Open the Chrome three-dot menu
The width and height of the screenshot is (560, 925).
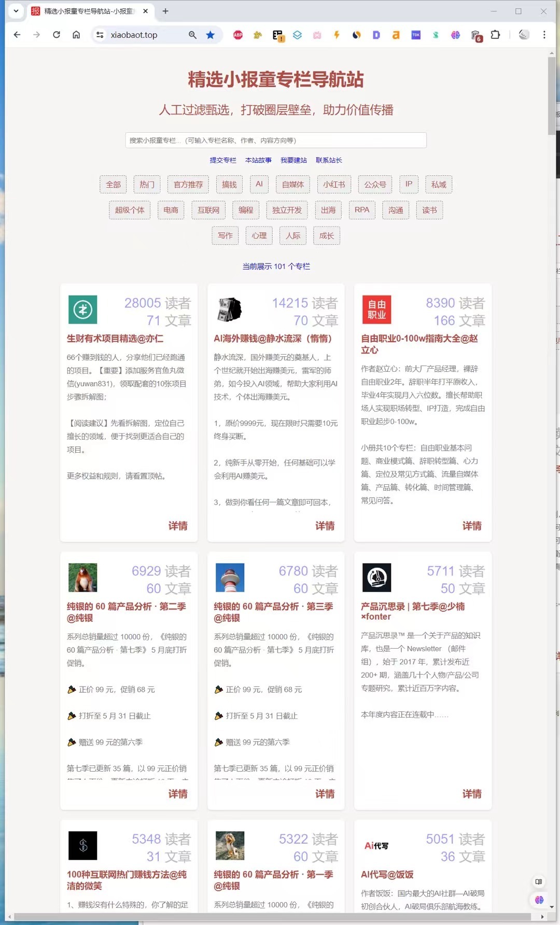[544, 35]
